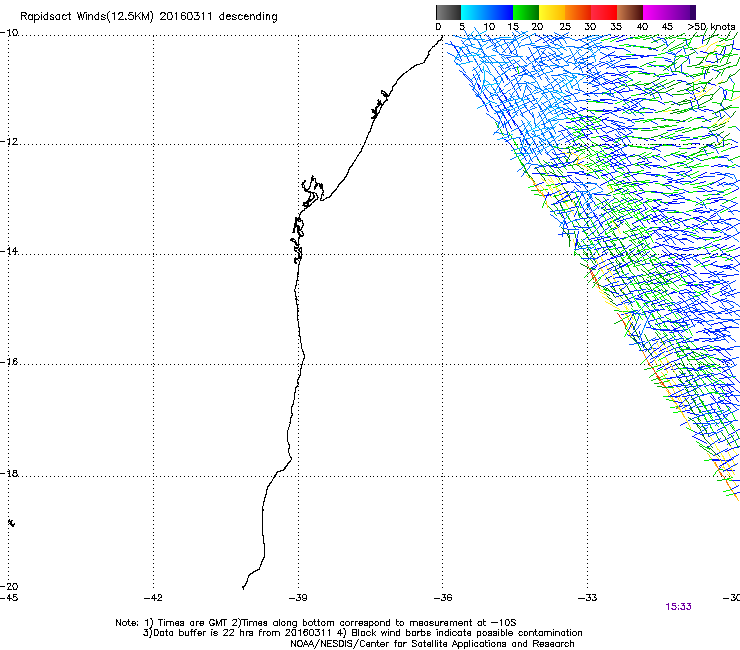Select the red 30-35 knots legend swatch
The image size is (740, 650).
tap(604, 12)
